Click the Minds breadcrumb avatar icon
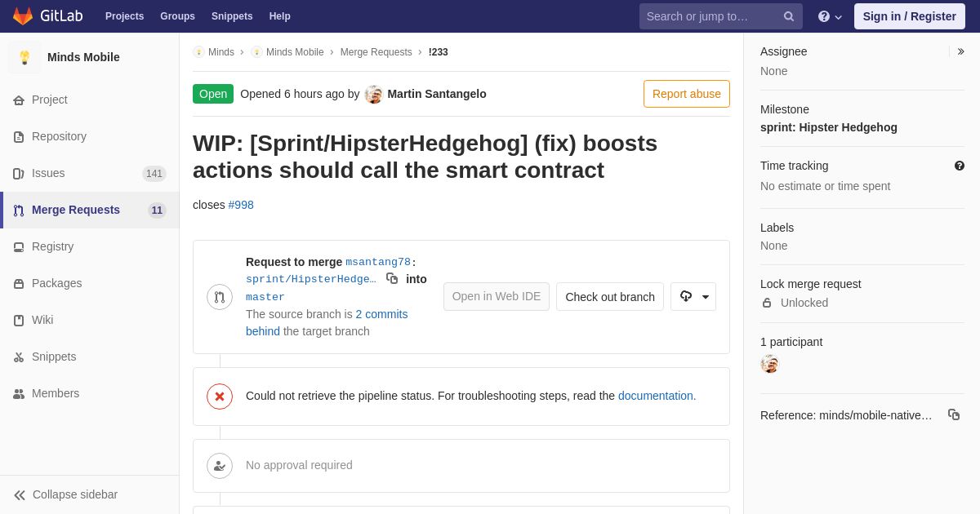 coord(198,52)
